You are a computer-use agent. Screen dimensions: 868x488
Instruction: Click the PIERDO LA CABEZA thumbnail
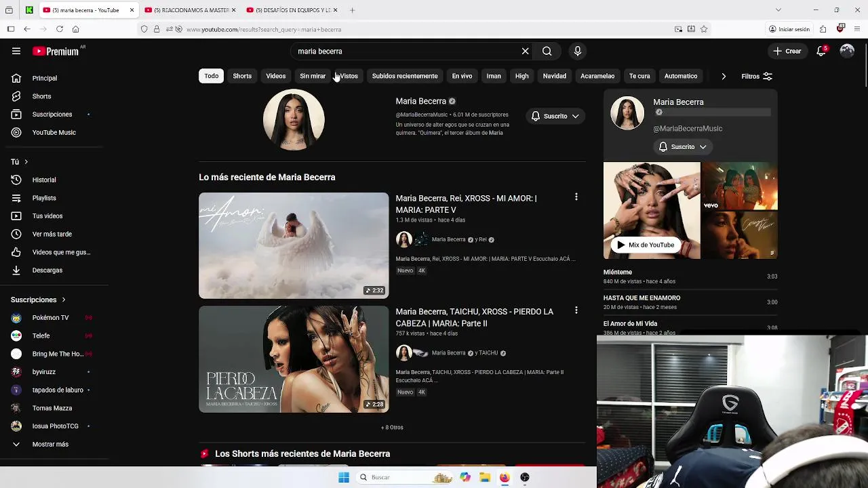pyautogui.click(x=294, y=359)
